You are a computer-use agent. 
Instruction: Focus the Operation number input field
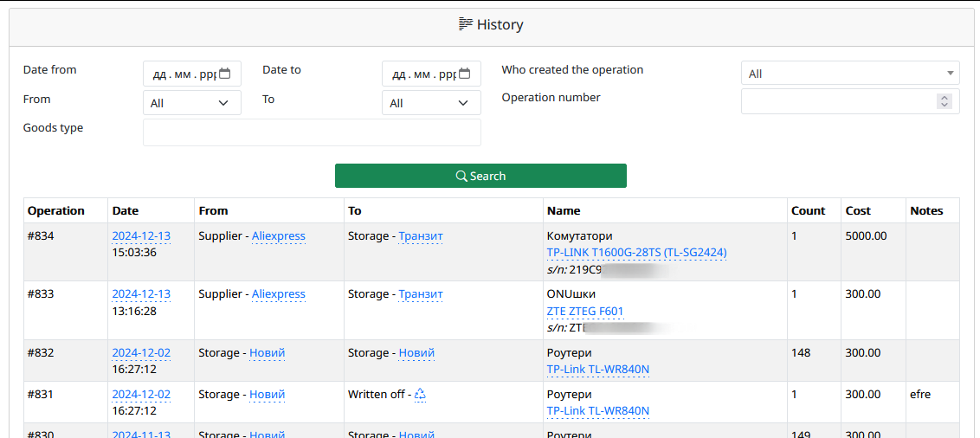click(850, 101)
